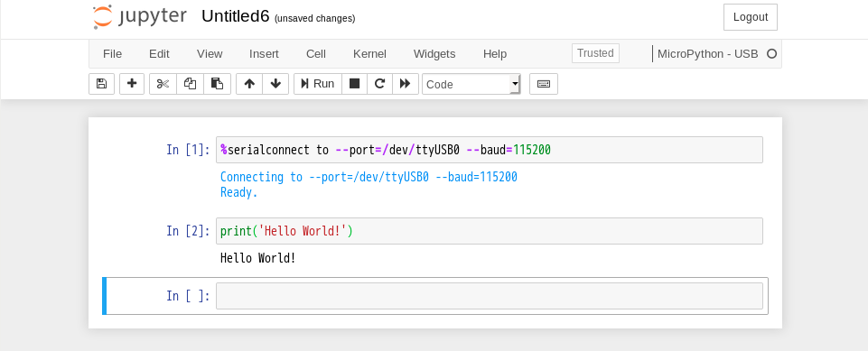The height and width of the screenshot is (351, 868).
Task: Open the Kernel menu
Action: click(369, 53)
